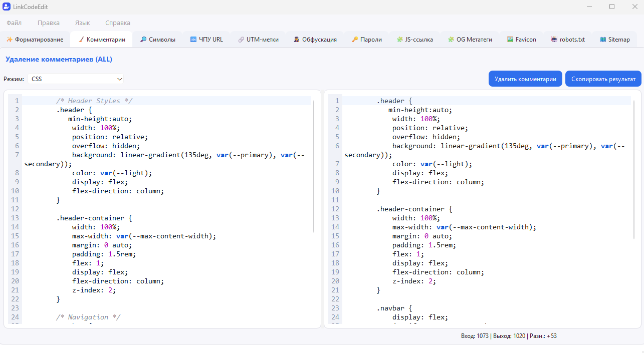Click the picture icon on Favicon tab
644x353 pixels.
[510, 40]
